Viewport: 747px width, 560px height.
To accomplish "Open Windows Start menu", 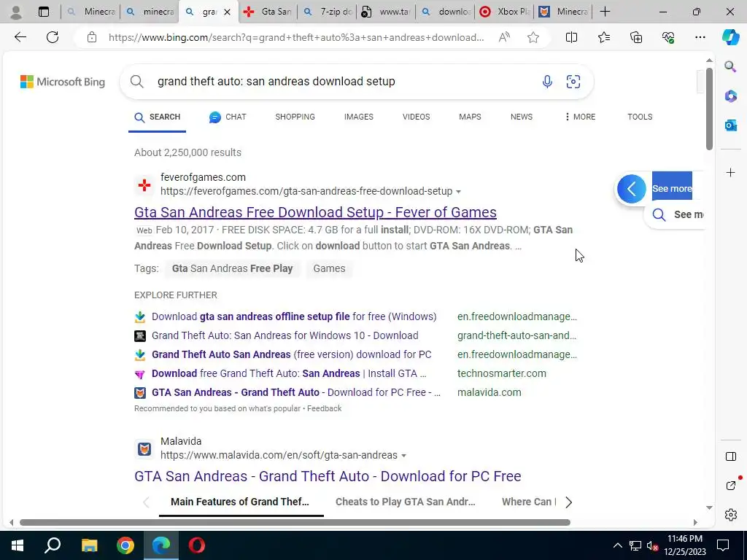I will (x=18, y=545).
